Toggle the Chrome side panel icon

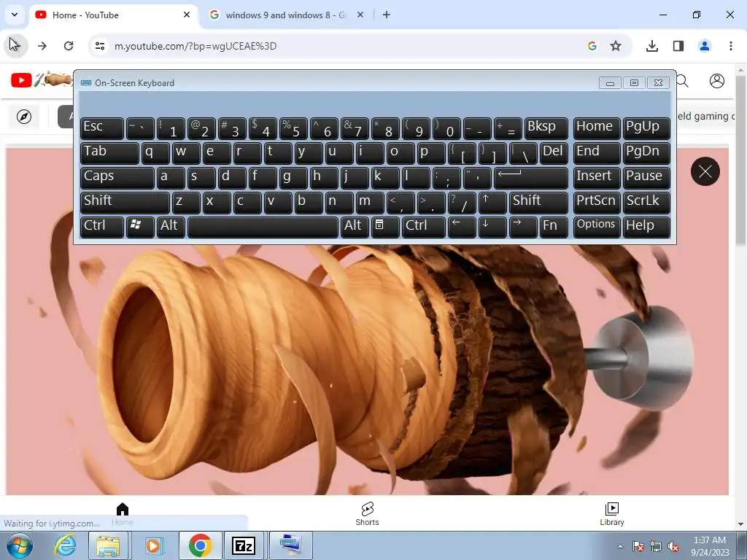coord(678,46)
